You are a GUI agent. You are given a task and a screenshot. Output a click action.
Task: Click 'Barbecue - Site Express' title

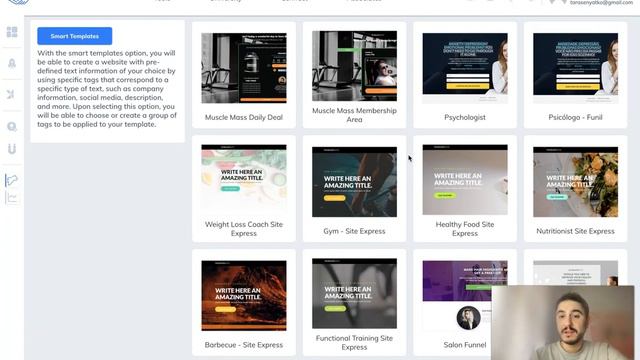click(x=244, y=345)
